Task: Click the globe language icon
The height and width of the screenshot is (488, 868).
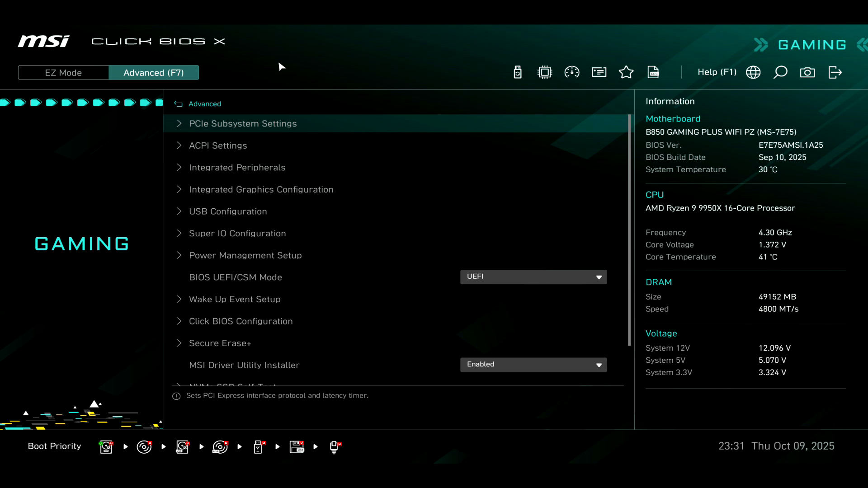Action: [x=753, y=72]
